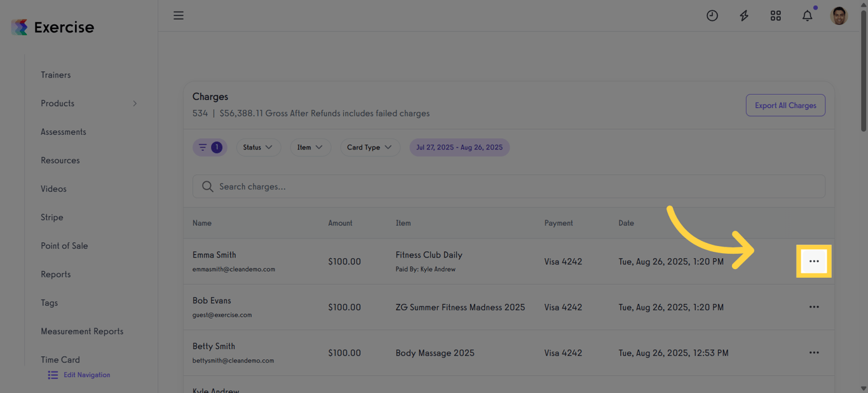The height and width of the screenshot is (393, 868).
Task: Open the apps grid icon
Action: coord(776,16)
